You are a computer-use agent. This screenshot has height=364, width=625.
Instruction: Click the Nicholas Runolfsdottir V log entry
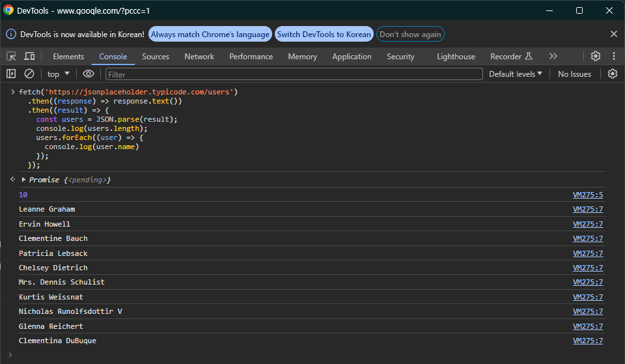click(x=70, y=311)
